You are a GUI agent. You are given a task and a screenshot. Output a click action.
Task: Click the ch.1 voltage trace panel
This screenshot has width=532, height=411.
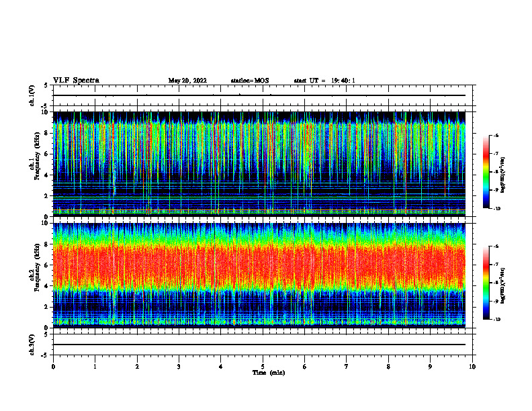click(263, 95)
